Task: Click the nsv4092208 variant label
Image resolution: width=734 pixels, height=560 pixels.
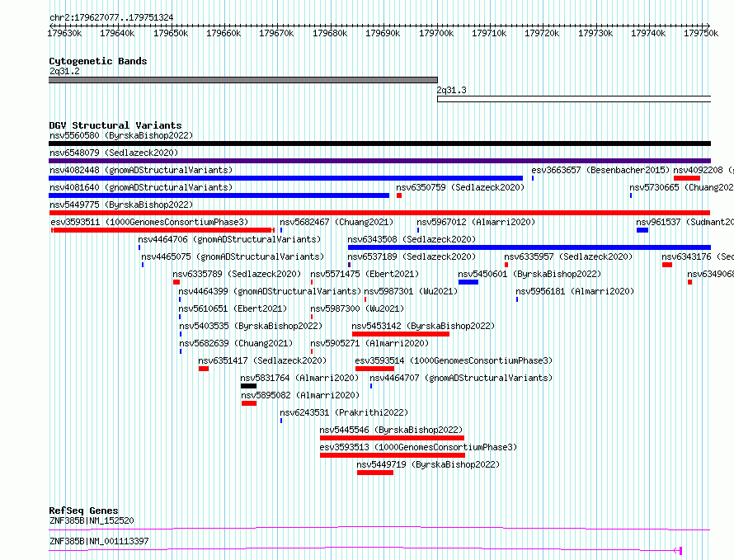Action: pyautogui.click(x=703, y=170)
